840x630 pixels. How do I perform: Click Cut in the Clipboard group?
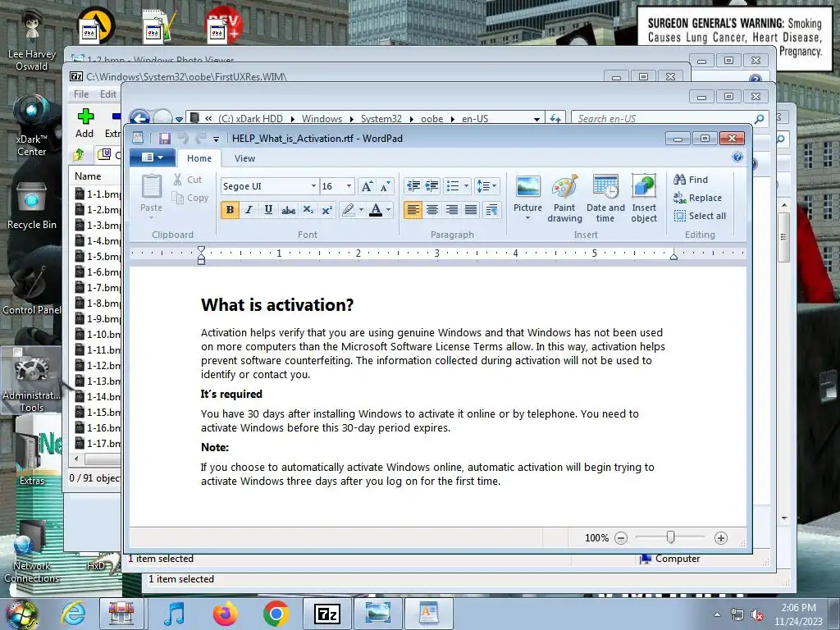pyautogui.click(x=187, y=180)
